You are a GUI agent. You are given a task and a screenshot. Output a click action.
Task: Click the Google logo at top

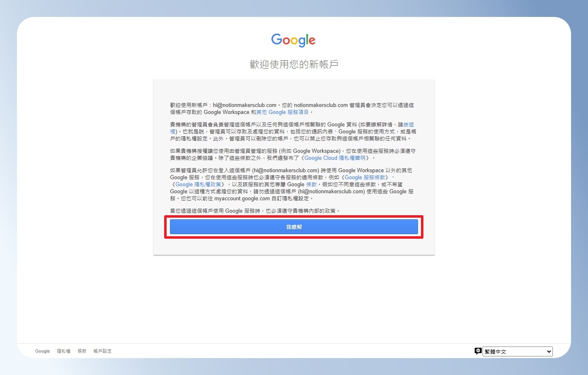tap(294, 40)
